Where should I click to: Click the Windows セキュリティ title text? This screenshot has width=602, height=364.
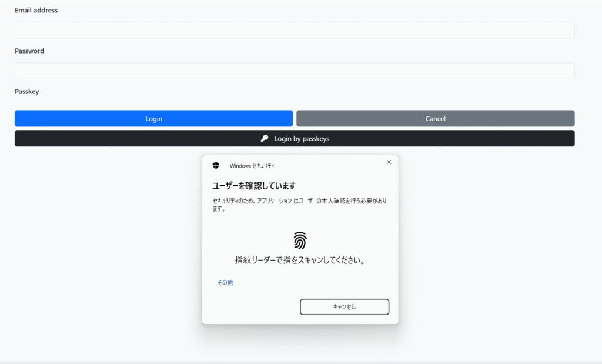click(x=252, y=166)
